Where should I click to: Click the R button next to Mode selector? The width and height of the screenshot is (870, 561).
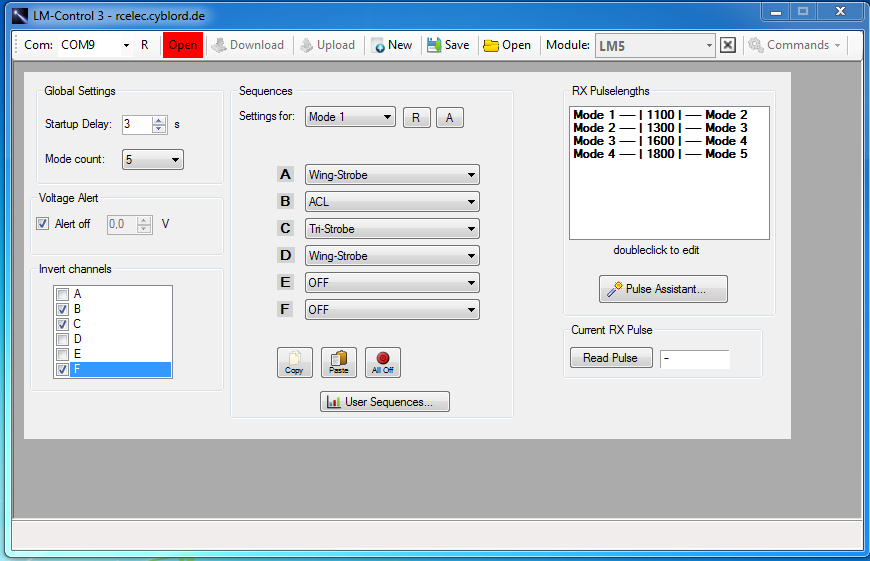(416, 118)
